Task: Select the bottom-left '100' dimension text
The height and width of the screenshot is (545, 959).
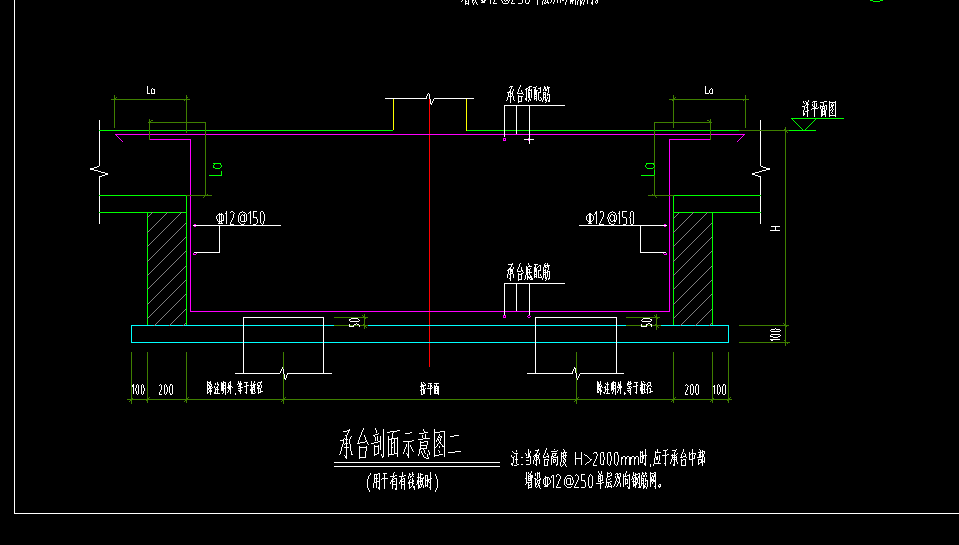Action: (138, 390)
